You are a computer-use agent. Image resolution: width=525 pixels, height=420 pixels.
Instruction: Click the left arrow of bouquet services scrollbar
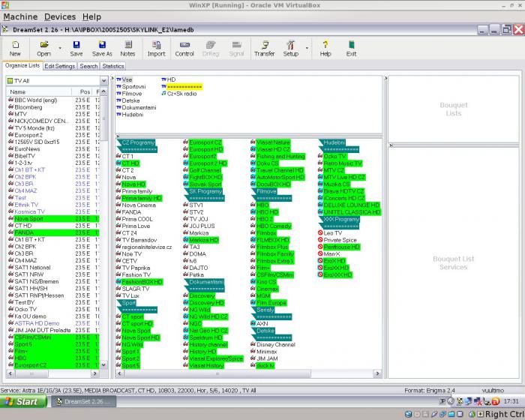pyautogui.click(x=119, y=373)
